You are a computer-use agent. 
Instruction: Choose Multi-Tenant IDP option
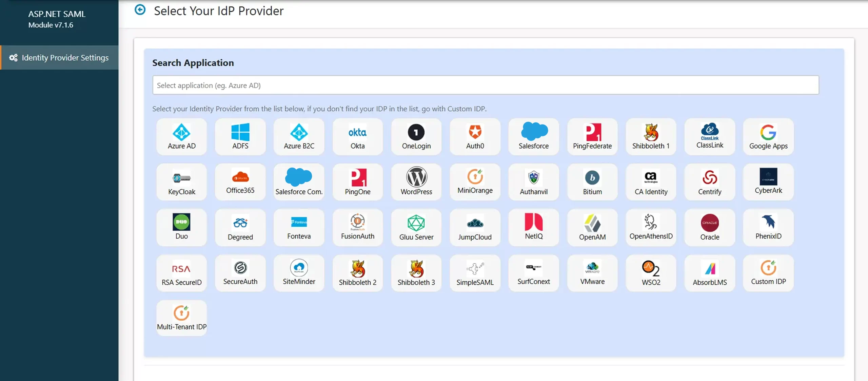(181, 318)
